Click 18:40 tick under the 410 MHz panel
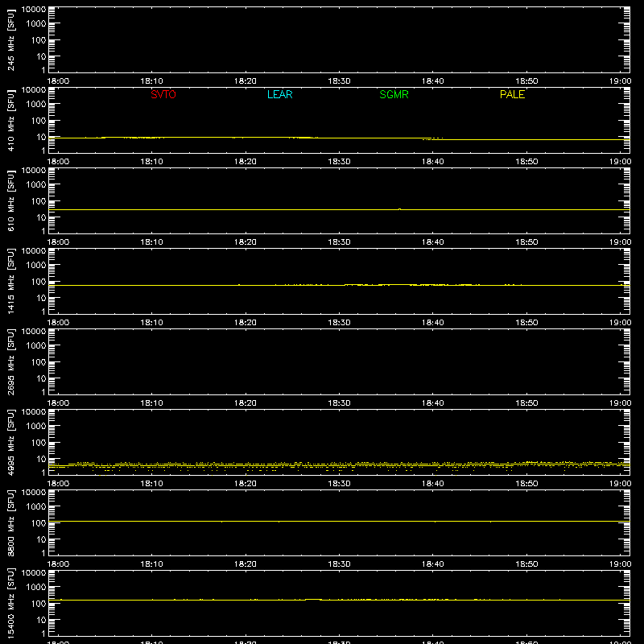This screenshot has height=644, width=644. coord(432,162)
